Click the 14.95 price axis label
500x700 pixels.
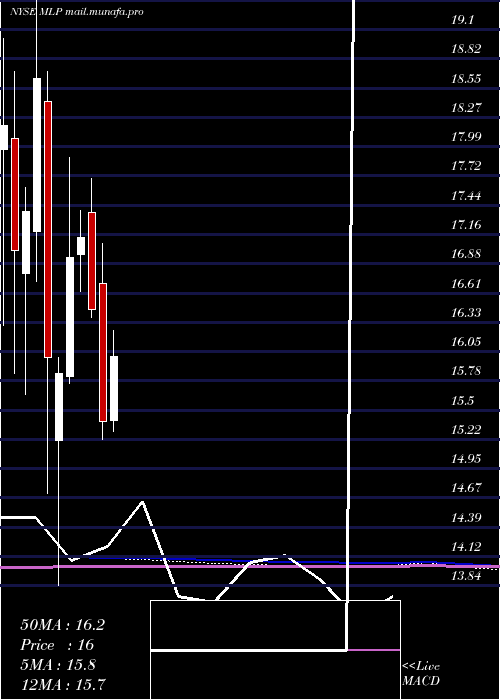467,459
